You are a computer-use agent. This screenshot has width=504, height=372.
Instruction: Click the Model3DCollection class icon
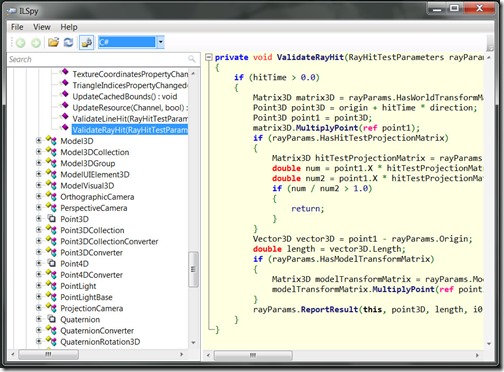[x=51, y=152]
